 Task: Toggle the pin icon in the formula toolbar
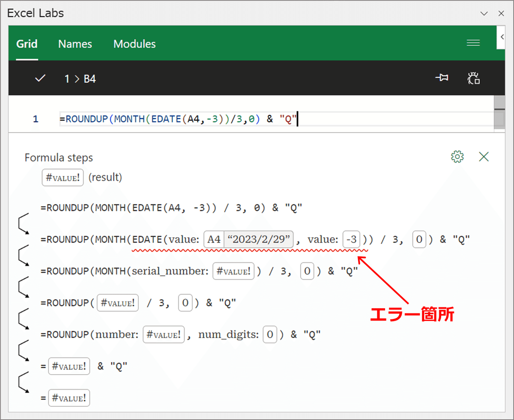tap(442, 78)
